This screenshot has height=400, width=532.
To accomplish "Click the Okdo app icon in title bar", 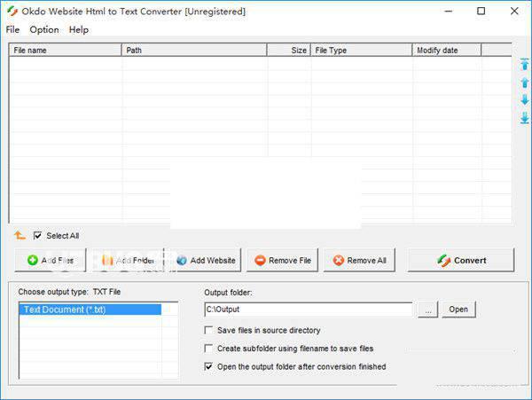I will tap(12, 12).
